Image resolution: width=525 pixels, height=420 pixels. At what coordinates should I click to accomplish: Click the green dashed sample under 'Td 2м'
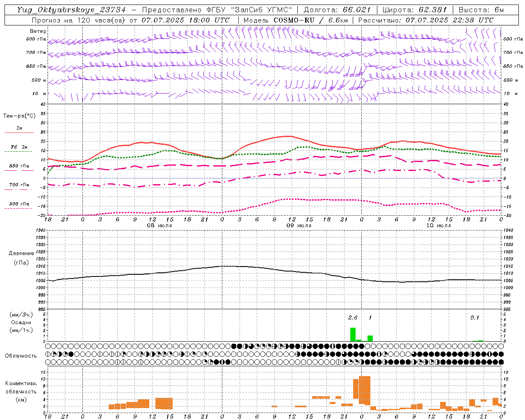pyautogui.click(x=18, y=151)
